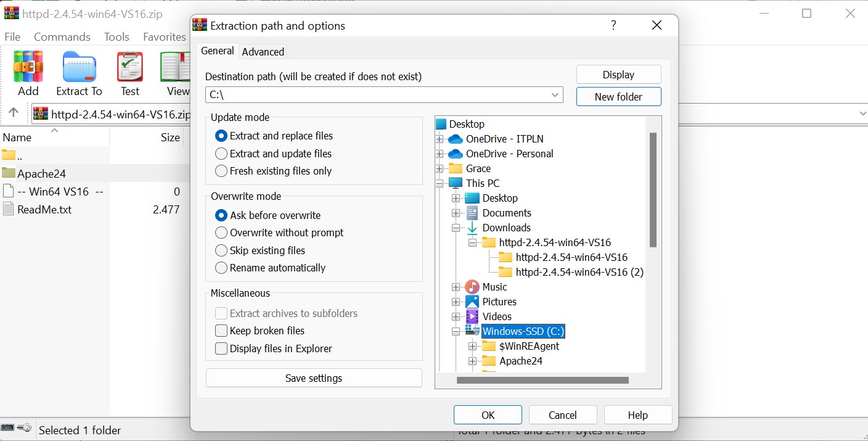The height and width of the screenshot is (441, 868).
Task: Switch to the Advanced tab
Action: pyautogui.click(x=263, y=52)
